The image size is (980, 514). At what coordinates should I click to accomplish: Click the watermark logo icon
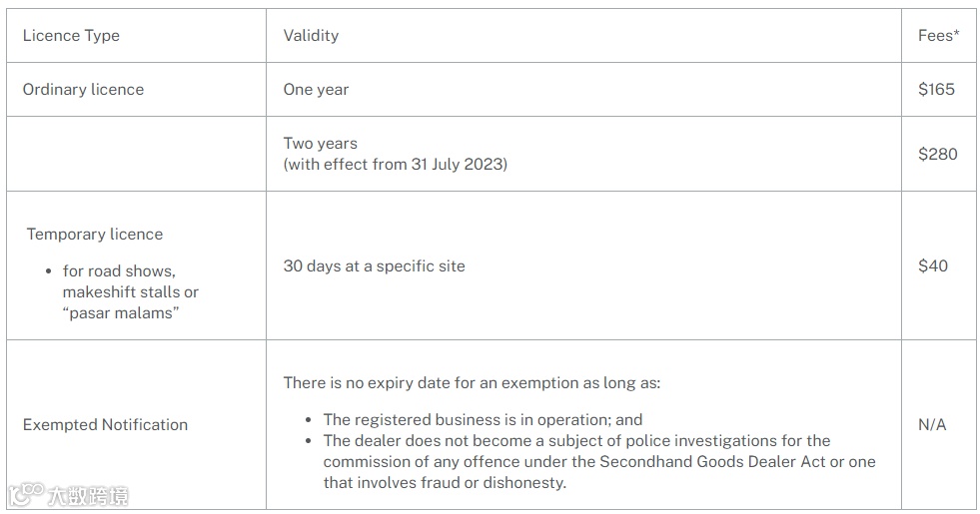(x=26, y=494)
